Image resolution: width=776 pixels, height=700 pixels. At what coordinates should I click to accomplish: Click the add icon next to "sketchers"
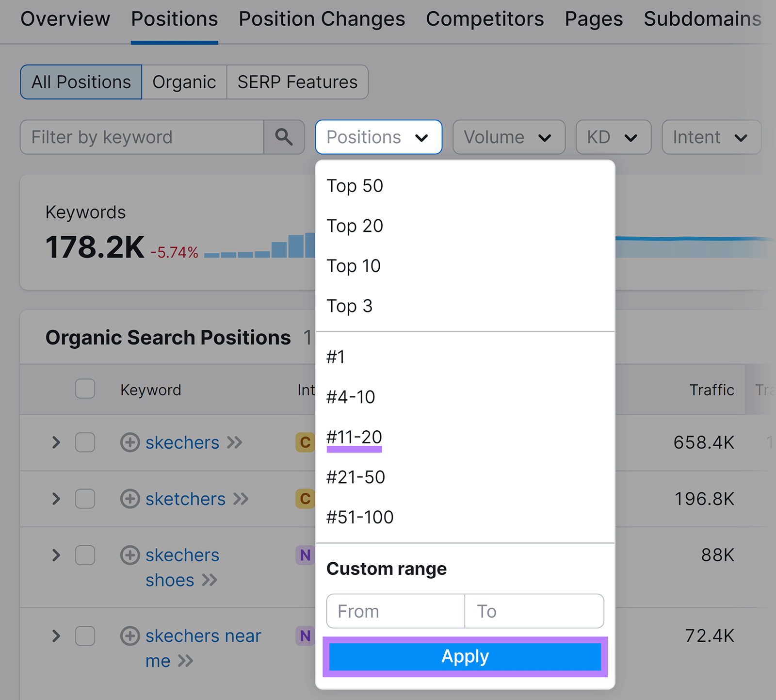point(129,499)
